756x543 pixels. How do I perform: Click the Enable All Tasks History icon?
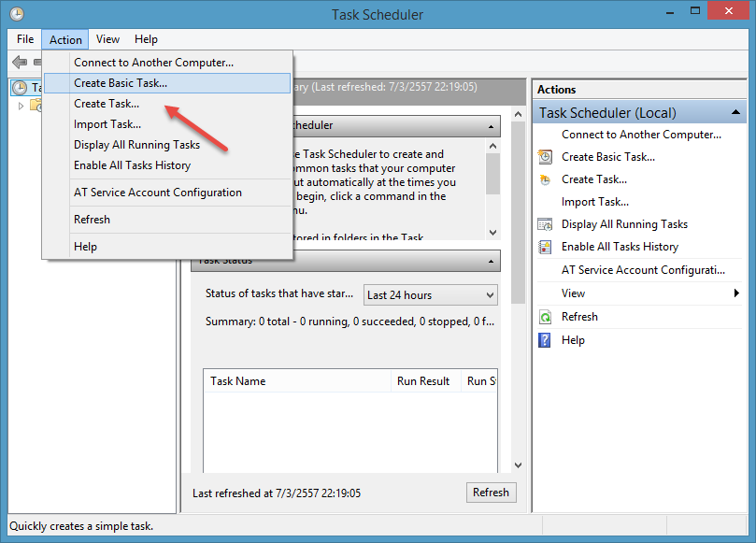pyautogui.click(x=546, y=247)
